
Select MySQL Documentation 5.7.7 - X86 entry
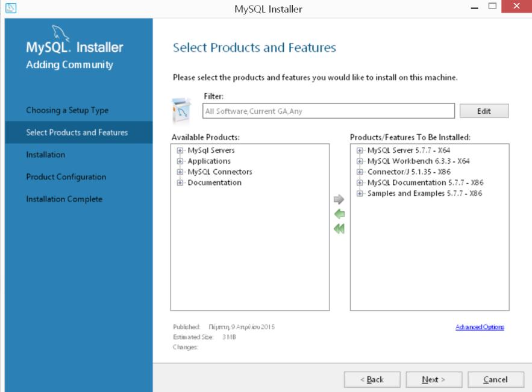pos(425,183)
